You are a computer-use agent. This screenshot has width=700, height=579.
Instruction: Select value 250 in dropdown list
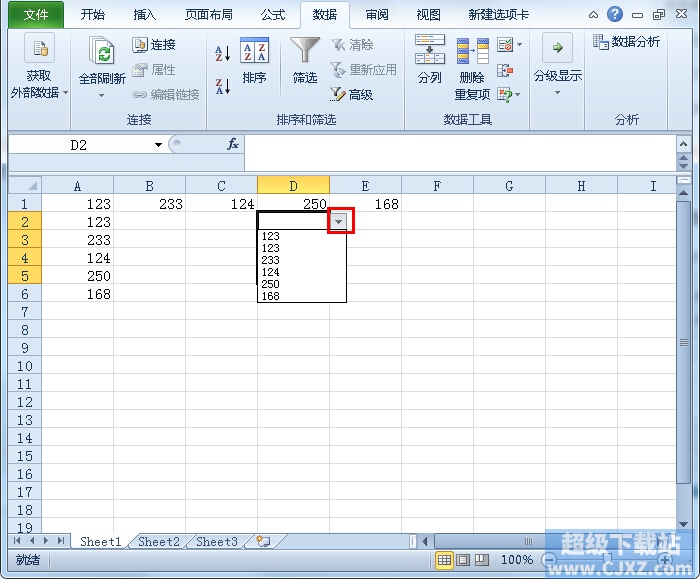tap(302, 284)
